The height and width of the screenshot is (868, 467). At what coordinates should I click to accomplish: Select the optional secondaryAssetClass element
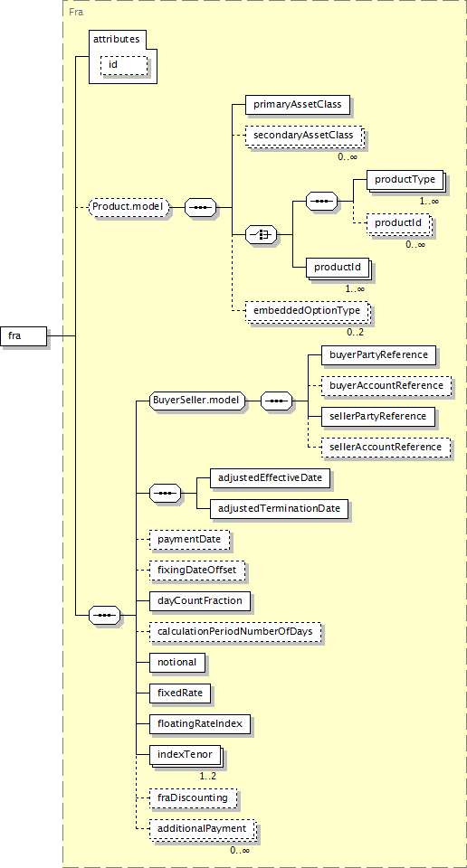303,135
